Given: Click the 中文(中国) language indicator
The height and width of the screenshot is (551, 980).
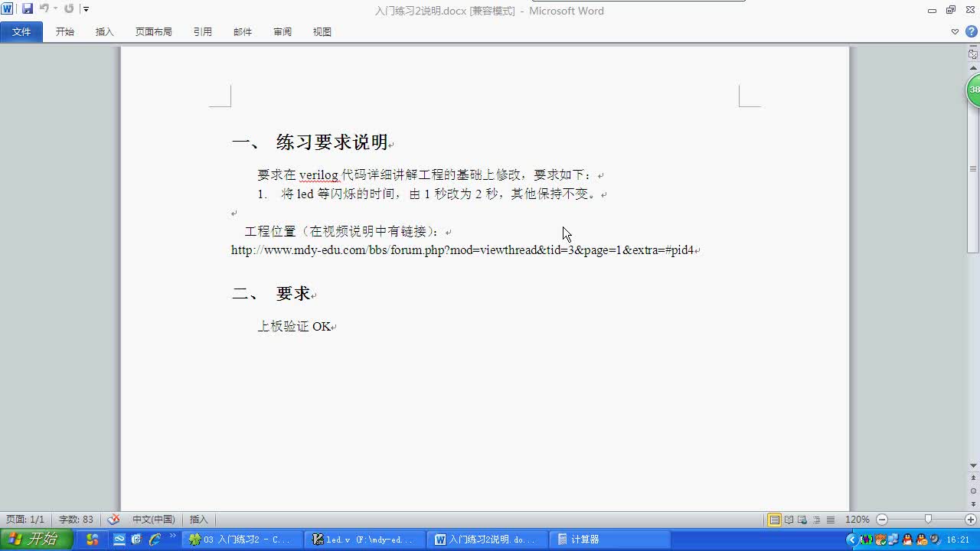Looking at the screenshot, I should pos(154,520).
